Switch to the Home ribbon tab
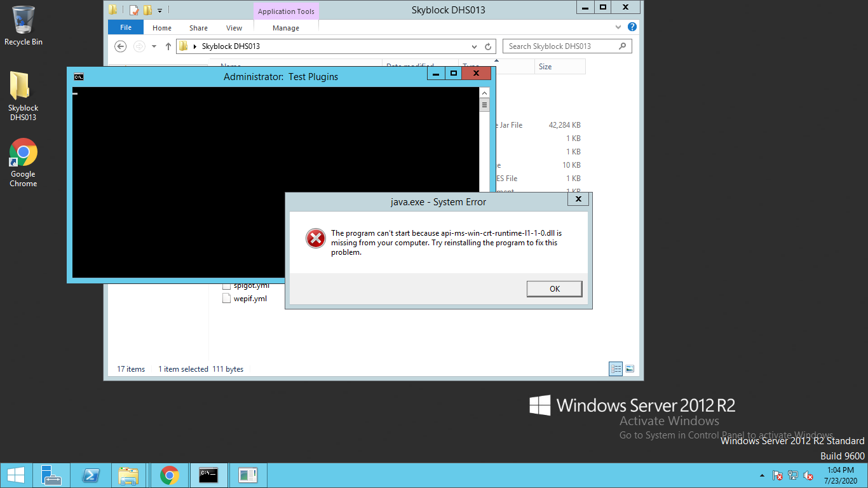The image size is (868, 488). tap(162, 28)
